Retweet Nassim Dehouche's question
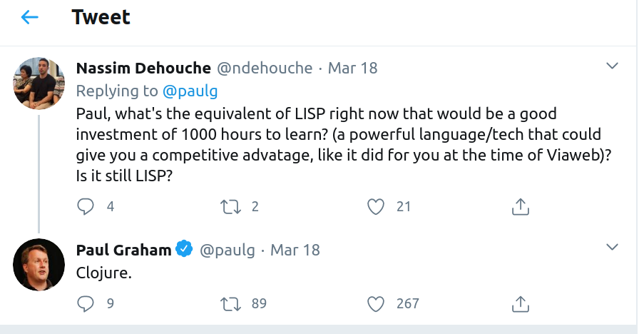 231,206
